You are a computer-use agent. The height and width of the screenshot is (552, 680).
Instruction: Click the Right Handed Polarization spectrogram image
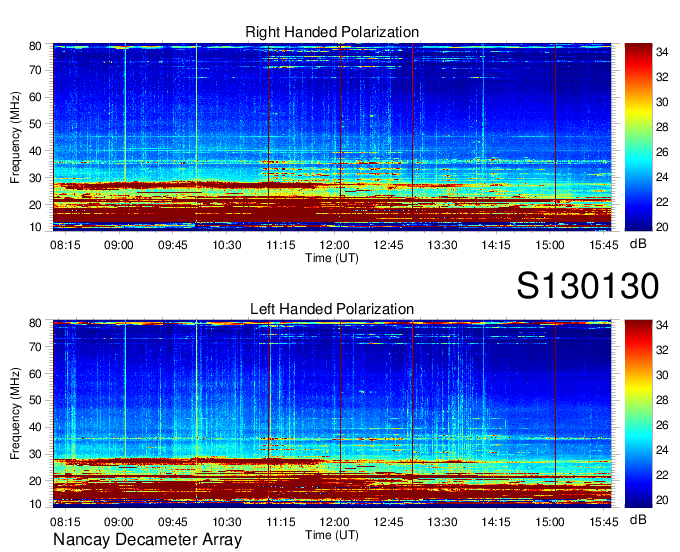[332, 137]
